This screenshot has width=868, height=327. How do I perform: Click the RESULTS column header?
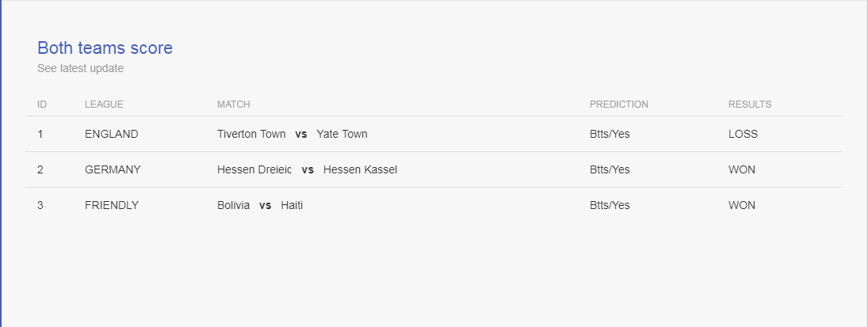click(750, 105)
